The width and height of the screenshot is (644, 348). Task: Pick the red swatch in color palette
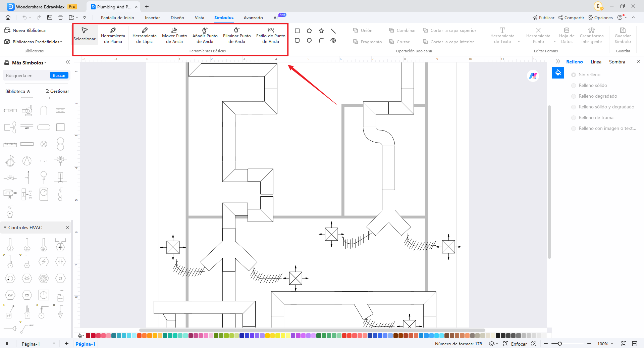point(93,336)
